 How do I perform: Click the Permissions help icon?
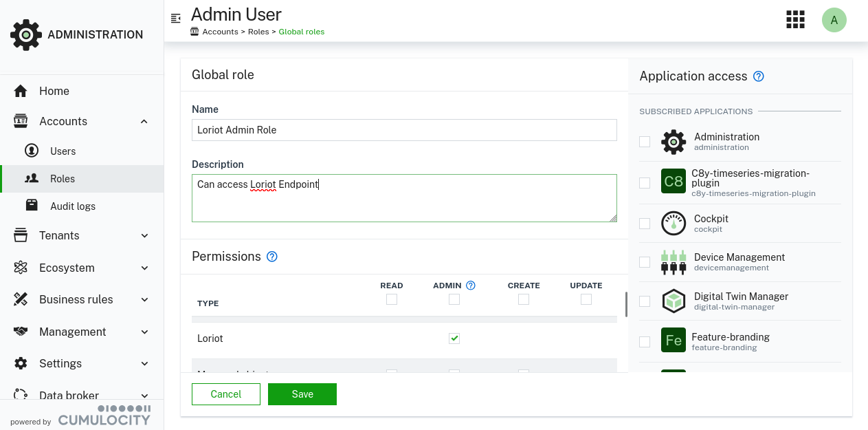(272, 257)
